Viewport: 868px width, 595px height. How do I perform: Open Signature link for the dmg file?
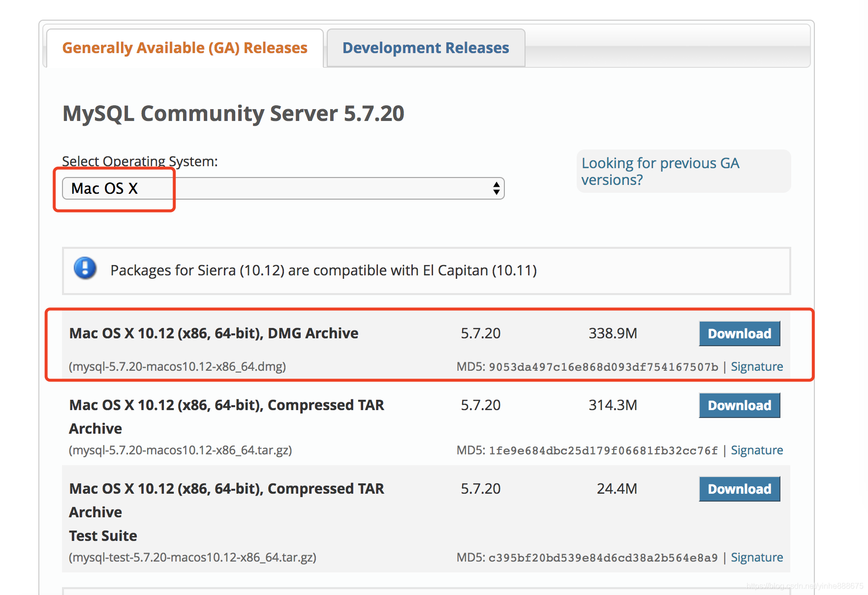pos(756,366)
